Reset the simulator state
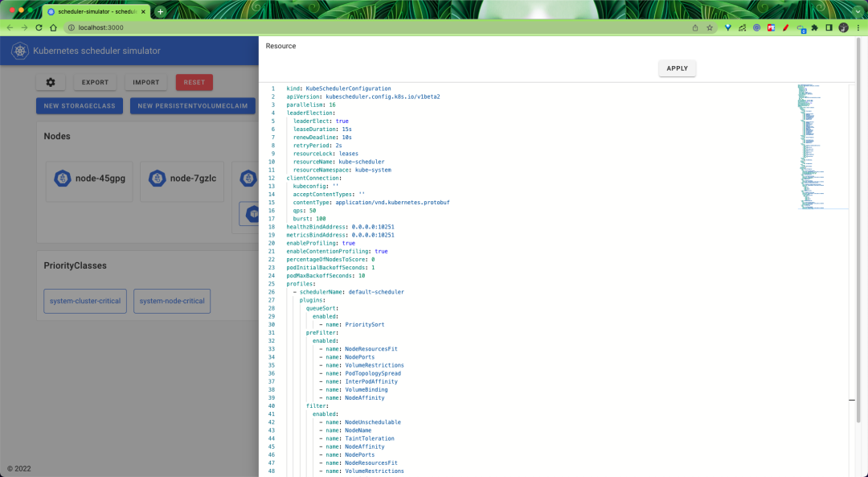This screenshot has width=868, height=477. point(196,82)
